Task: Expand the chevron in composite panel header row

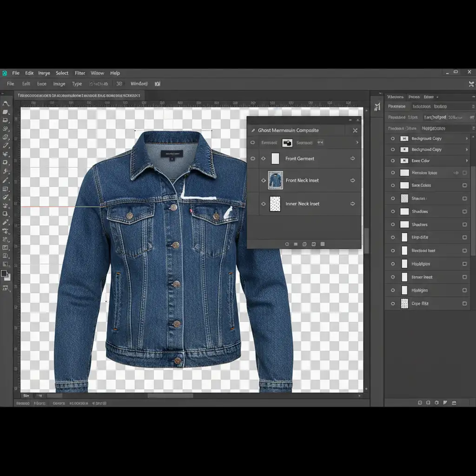Action: point(357,143)
